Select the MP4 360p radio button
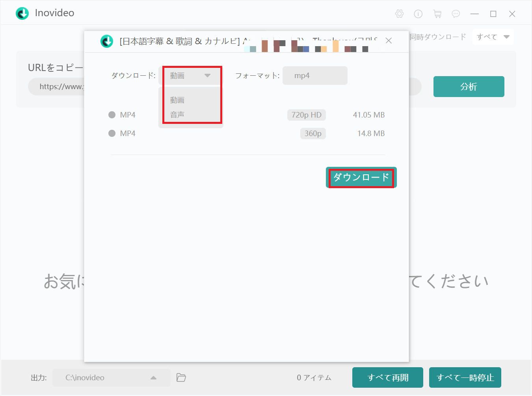This screenshot has width=532, height=396. pyautogui.click(x=112, y=133)
